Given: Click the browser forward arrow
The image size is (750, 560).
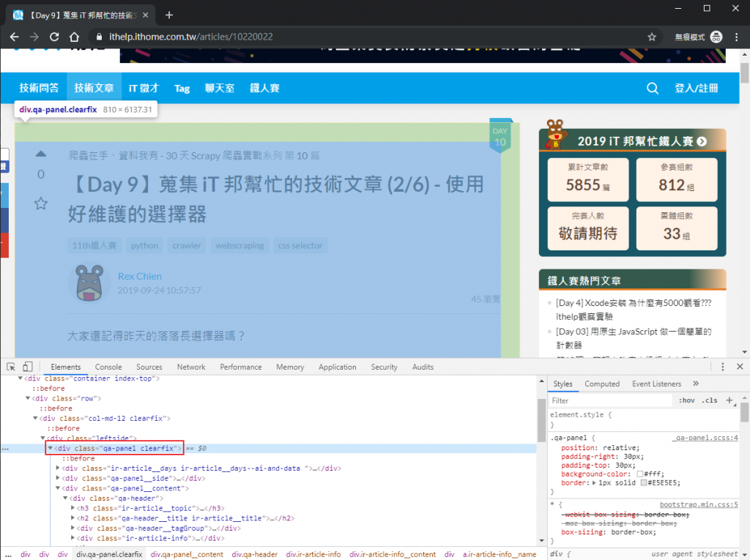Looking at the screenshot, I should tap(34, 37).
